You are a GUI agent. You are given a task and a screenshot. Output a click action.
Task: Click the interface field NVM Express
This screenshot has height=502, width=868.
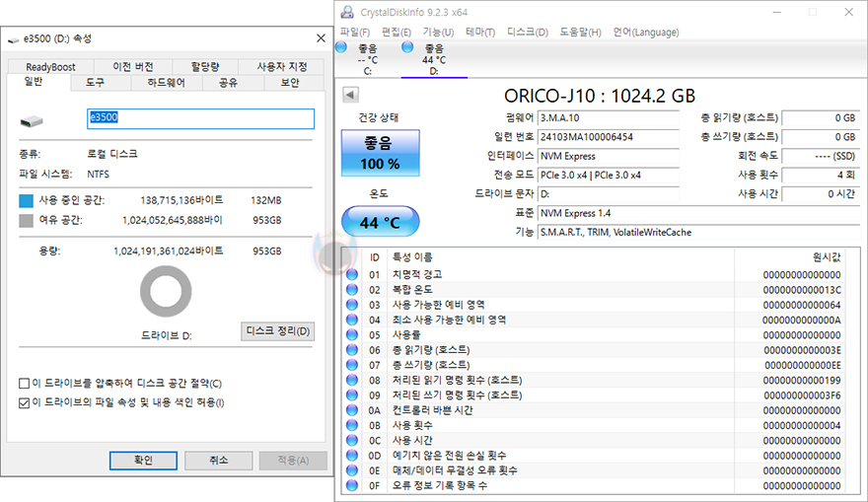tap(609, 156)
